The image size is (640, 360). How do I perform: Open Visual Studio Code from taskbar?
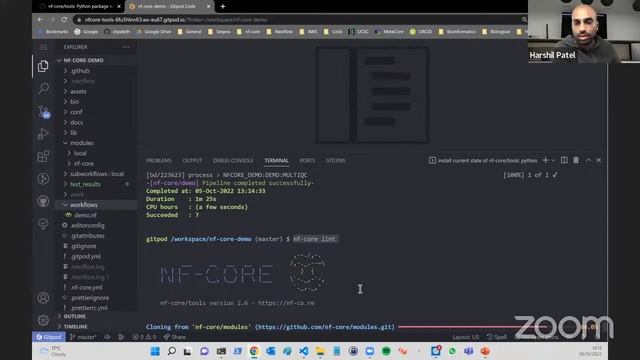(x=304, y=351)
